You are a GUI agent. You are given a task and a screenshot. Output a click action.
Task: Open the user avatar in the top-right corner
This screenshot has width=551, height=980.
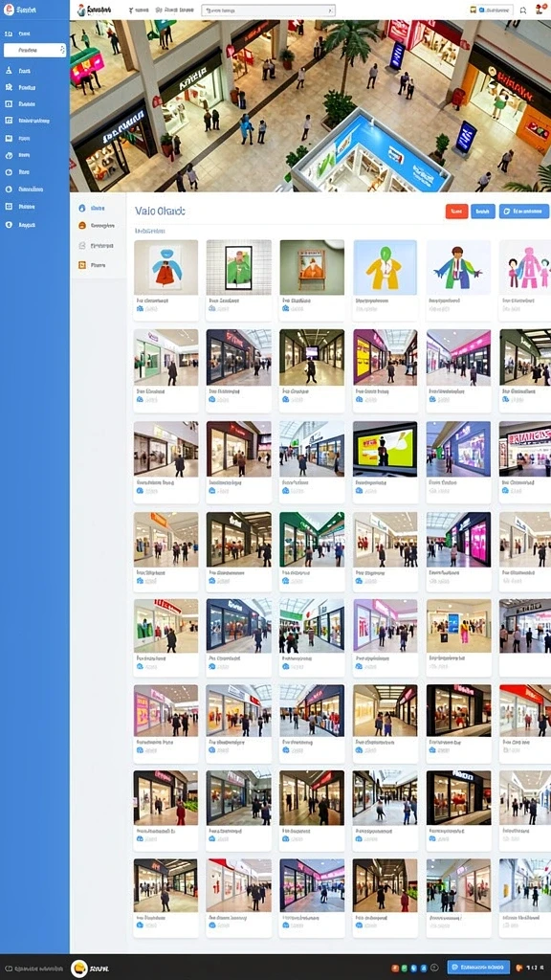(540, 10)
